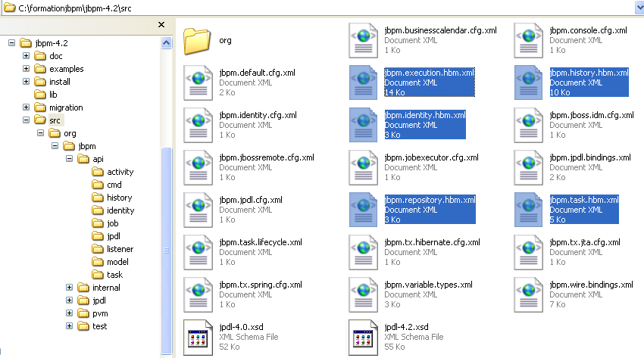Select the jbpm.default.cfg.xml file icon
Image resolution: width=644 pixels, height=358 pixels.
point(198,82)
